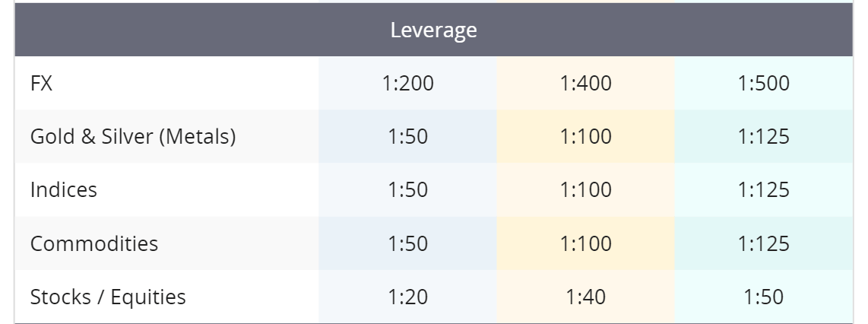Click the FX 1:200 leverage cell
The image size is (868, 324).
coord(408,83)
